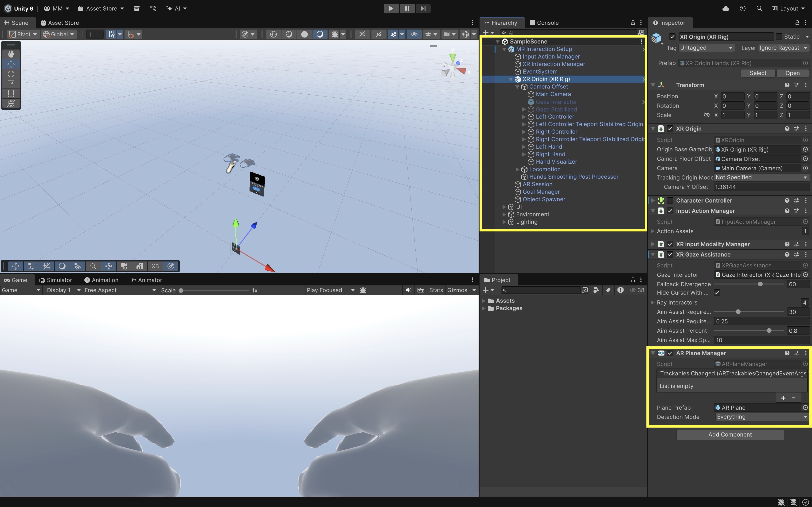Open the Undo History icon

tap(742, 8)
